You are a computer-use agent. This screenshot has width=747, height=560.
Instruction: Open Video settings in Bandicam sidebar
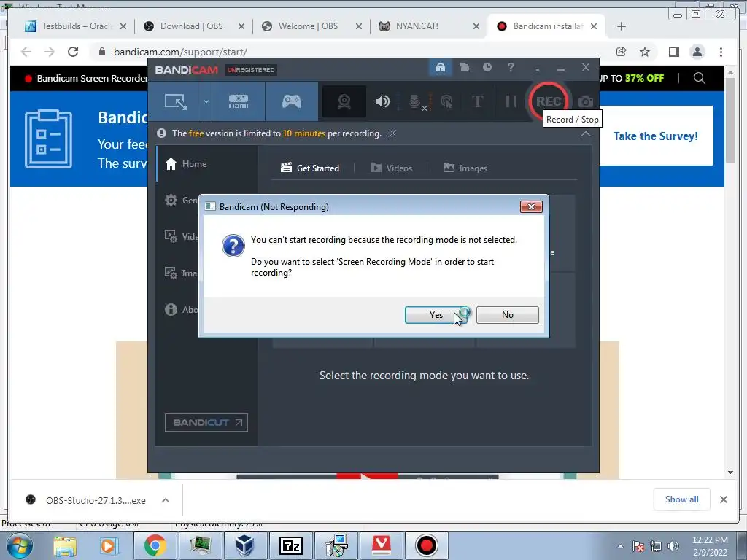[x=181, y=237]
